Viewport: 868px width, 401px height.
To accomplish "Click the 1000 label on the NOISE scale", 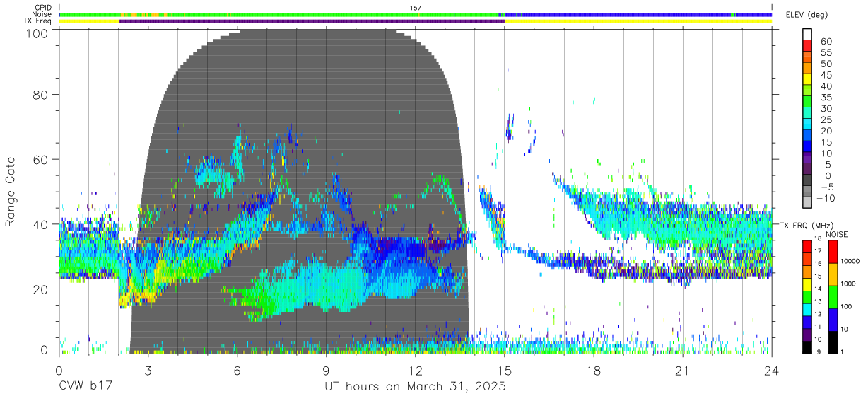I will (x=849, y=284).
